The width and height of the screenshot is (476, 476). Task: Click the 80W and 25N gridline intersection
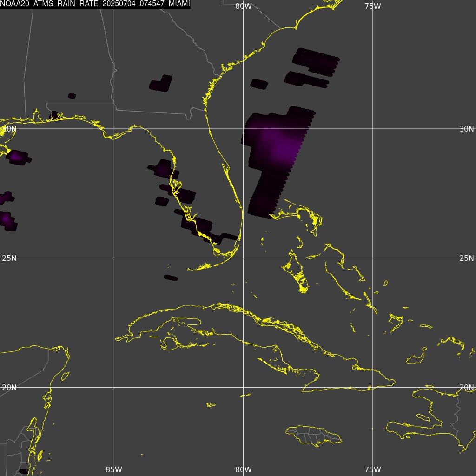tap(244, 258)
